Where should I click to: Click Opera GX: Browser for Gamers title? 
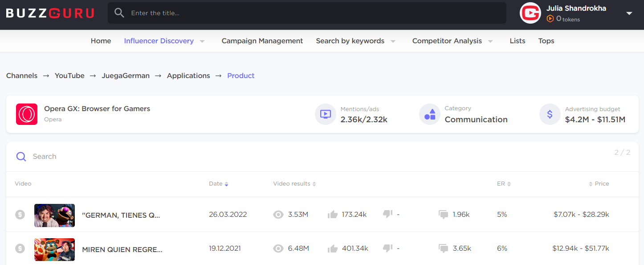(97, 108)
